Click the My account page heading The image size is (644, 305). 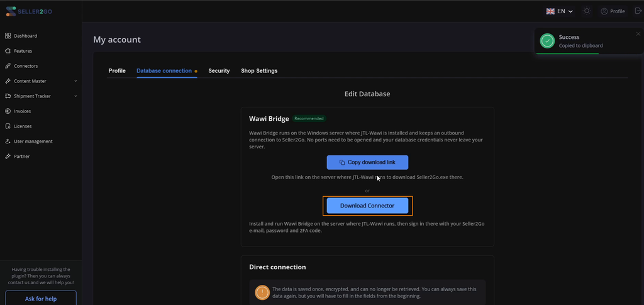[117, 40]
